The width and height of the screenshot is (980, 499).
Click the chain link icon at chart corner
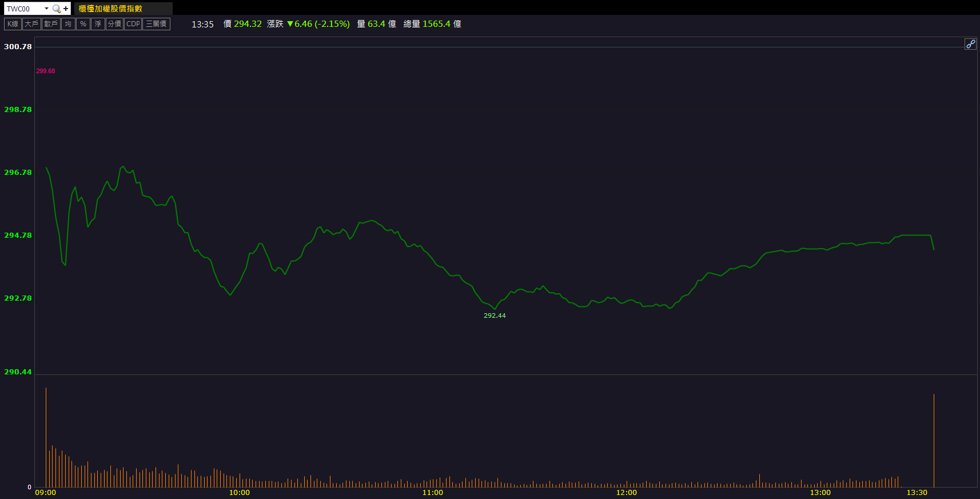970,44
